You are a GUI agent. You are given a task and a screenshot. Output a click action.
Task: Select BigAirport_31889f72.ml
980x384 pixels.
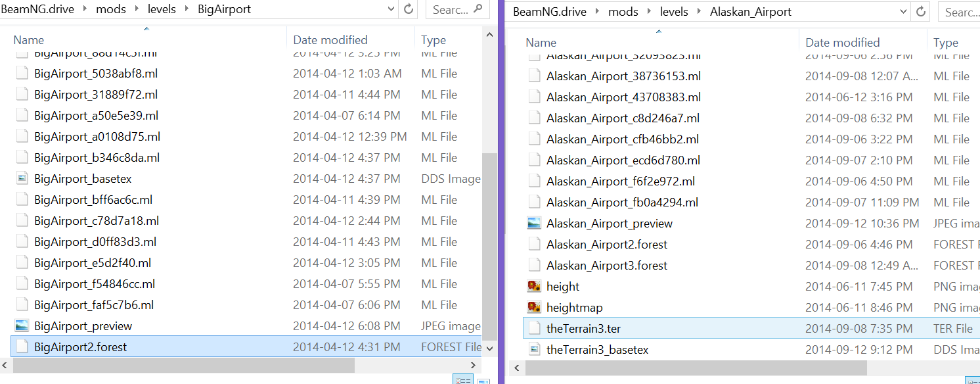click(96, 95)
